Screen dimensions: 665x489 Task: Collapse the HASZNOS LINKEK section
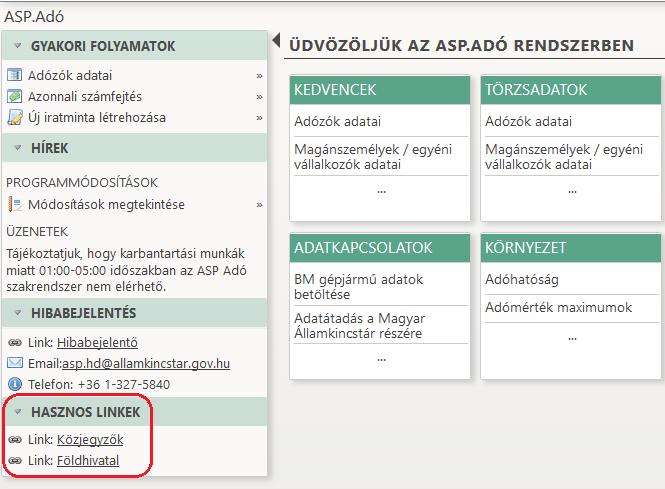[x=17, y=412]
